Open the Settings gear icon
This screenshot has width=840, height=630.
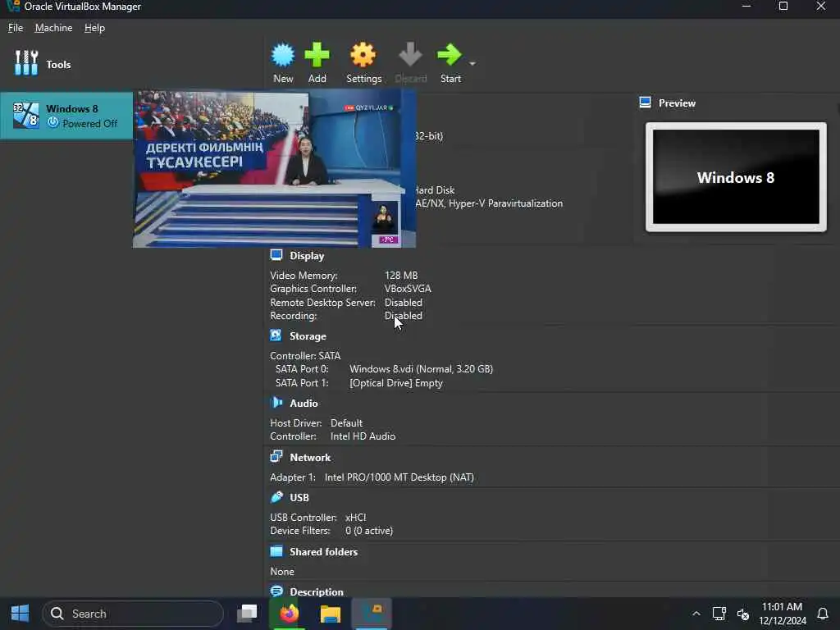click(x=363, y=55)
